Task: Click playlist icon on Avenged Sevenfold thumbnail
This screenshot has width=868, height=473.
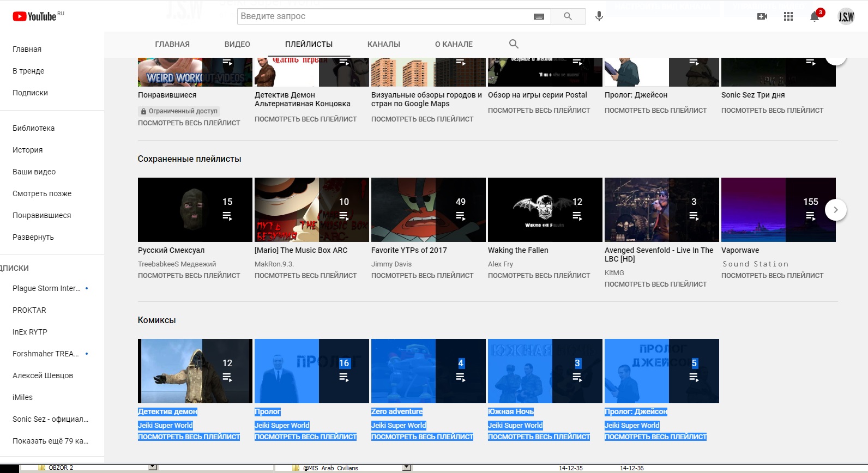Action: click(694, 216)
